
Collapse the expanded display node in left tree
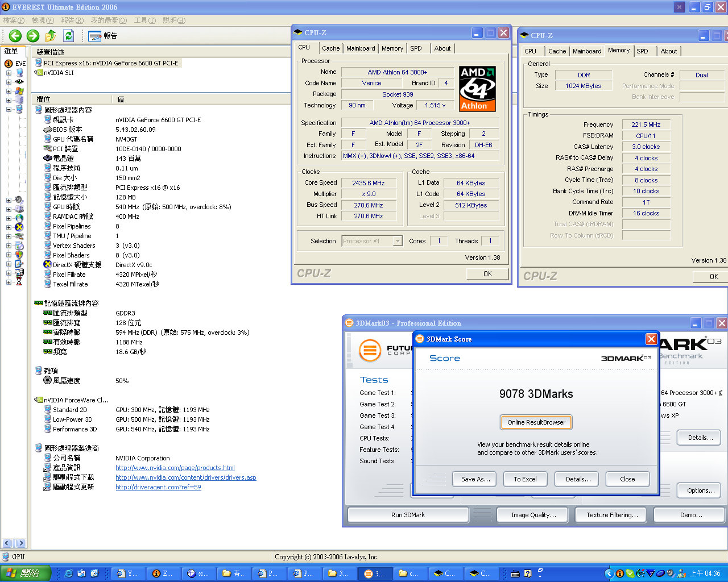tap(9, 109)
